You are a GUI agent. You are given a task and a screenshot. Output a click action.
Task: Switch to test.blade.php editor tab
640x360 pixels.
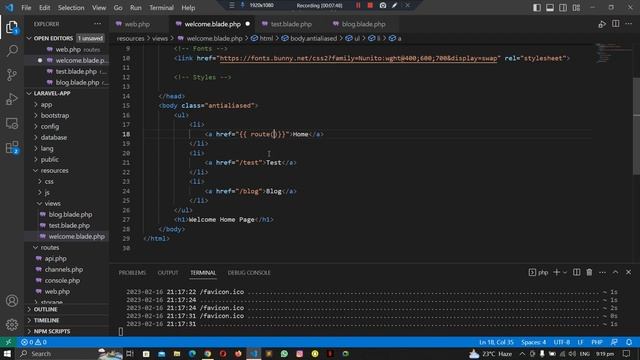coord(291,24)
